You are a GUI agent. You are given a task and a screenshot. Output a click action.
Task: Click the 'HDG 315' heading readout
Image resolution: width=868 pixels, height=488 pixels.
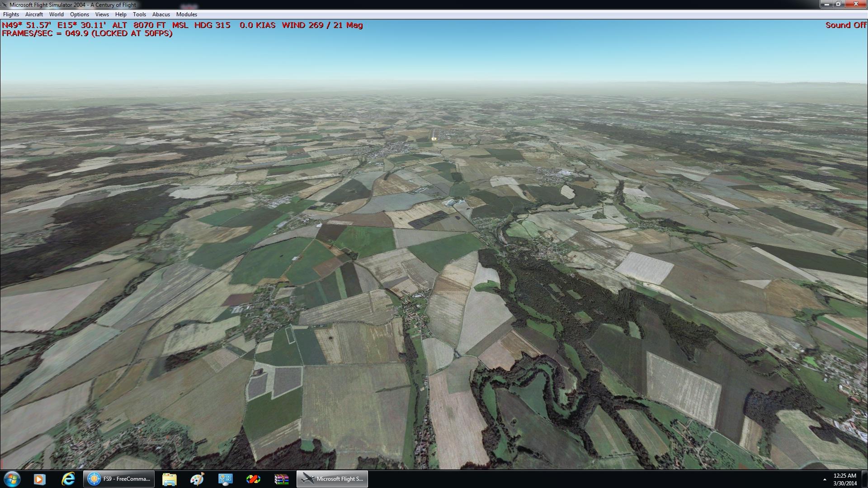tap(212, 25)
